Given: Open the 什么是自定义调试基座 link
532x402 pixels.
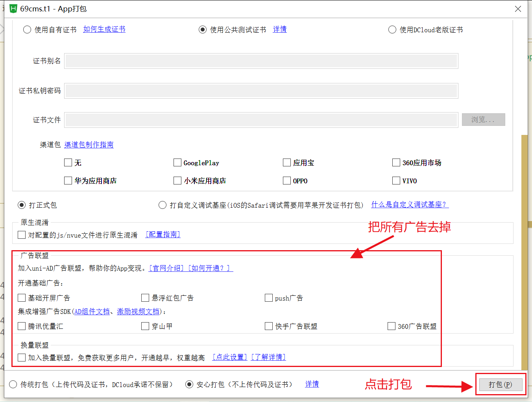Looking at the screenshot, I should [410, 205].
